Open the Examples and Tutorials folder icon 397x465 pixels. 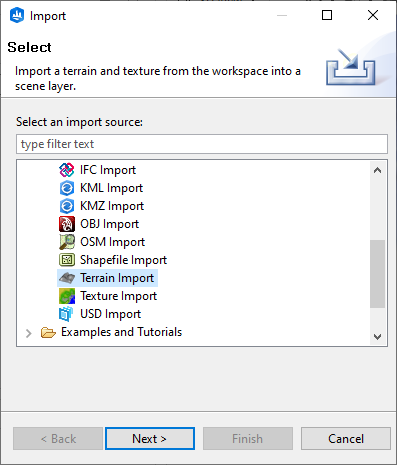pyautogui.click(x=48, y=333)
